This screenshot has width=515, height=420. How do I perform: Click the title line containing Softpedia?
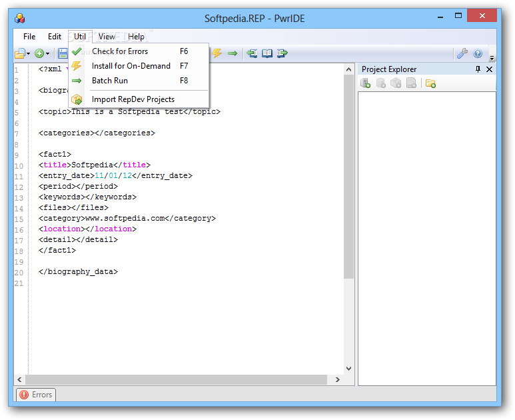pos(95,165)
